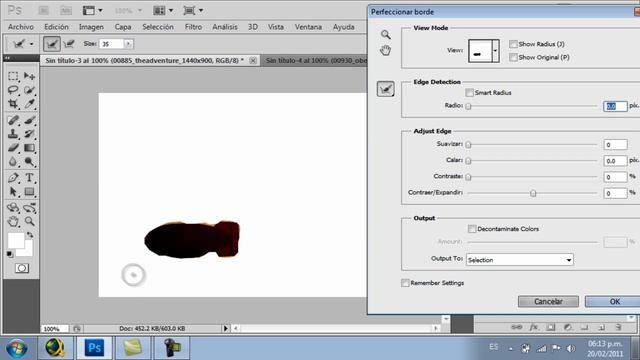Open the brush Size slider popup arrow
640x360 pixels.
pyautogui.click(x=129, y=44)
